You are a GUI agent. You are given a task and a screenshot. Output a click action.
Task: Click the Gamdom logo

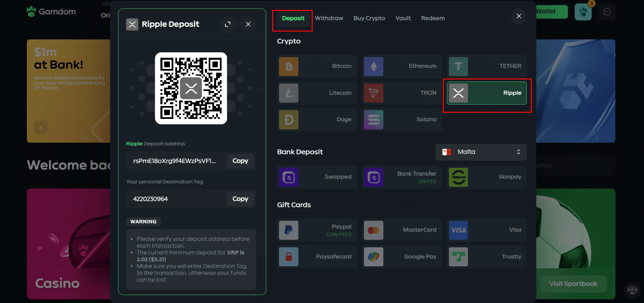coord(51,12)
